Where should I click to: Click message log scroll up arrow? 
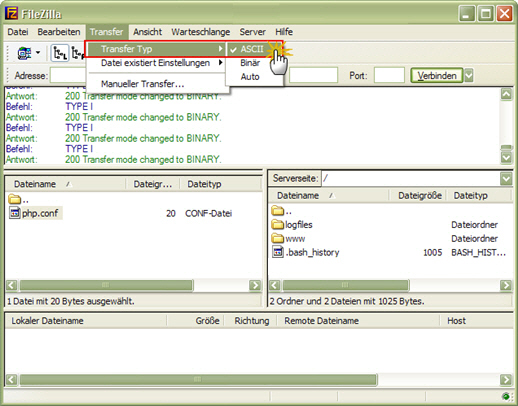(506, 94)
